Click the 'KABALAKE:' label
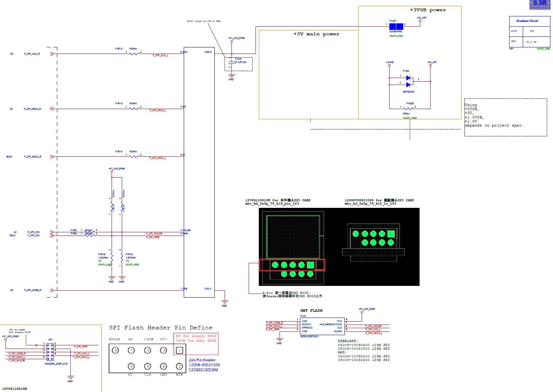553x392 pixels. [x=348, y=341]
